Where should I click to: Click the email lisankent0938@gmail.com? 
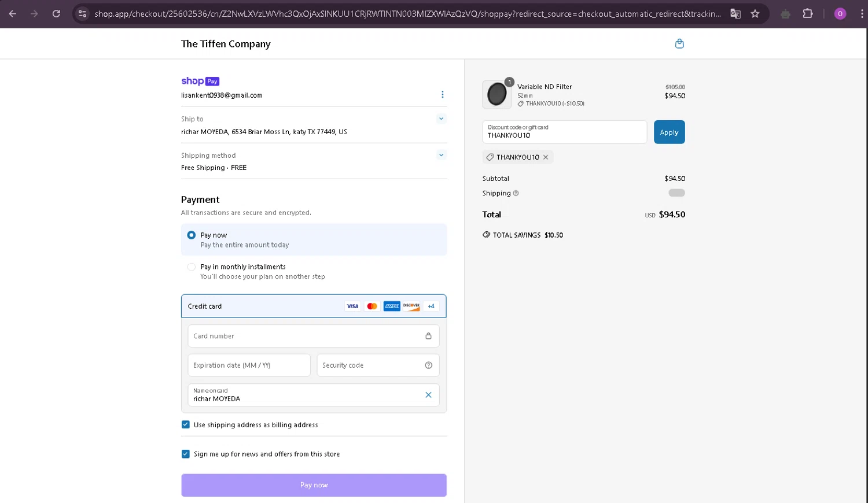222,95
